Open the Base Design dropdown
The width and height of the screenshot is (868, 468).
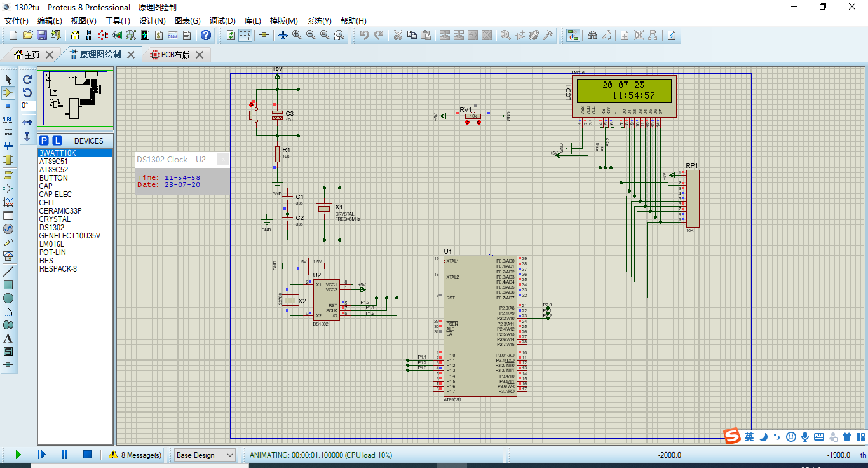pos(205,455)
